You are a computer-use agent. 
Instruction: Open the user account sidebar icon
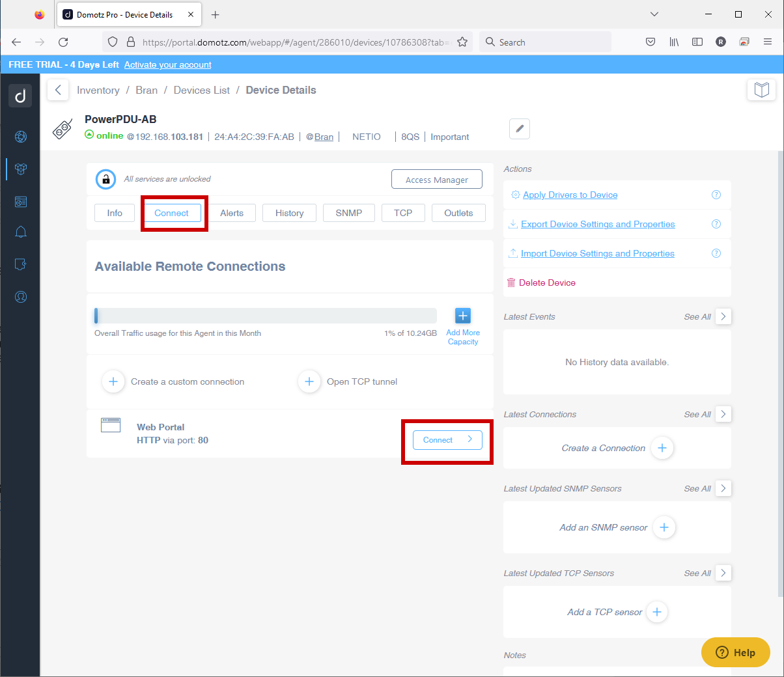(21, 297)
